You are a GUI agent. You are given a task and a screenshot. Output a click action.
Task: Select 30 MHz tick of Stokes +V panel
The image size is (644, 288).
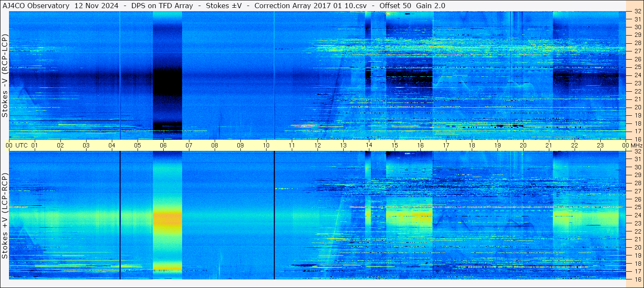tap(638, 167)
